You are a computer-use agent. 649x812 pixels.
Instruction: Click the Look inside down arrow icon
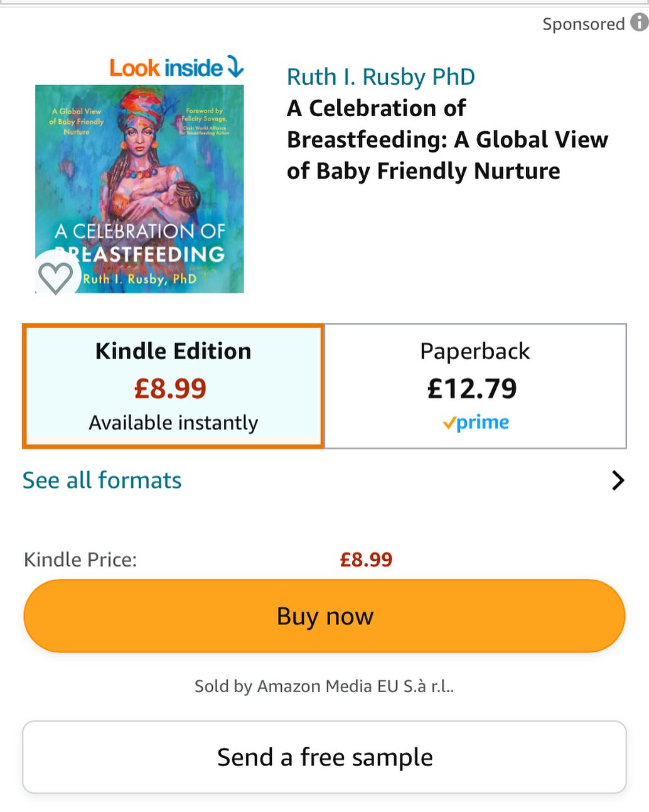(x=235, y=68)
